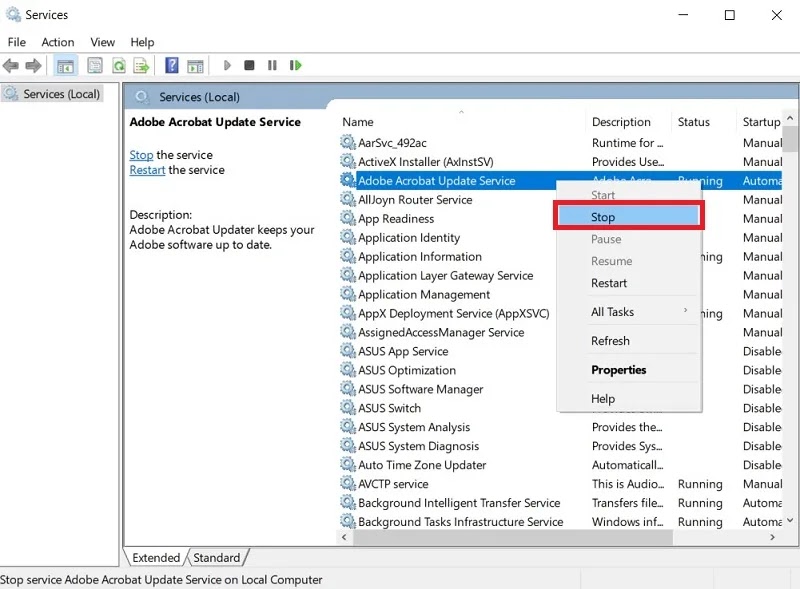This screenshot has width=800, height=589.
Task: Toggle Show/Hide Action Pane toolbar icon
Action: (195, 66)
